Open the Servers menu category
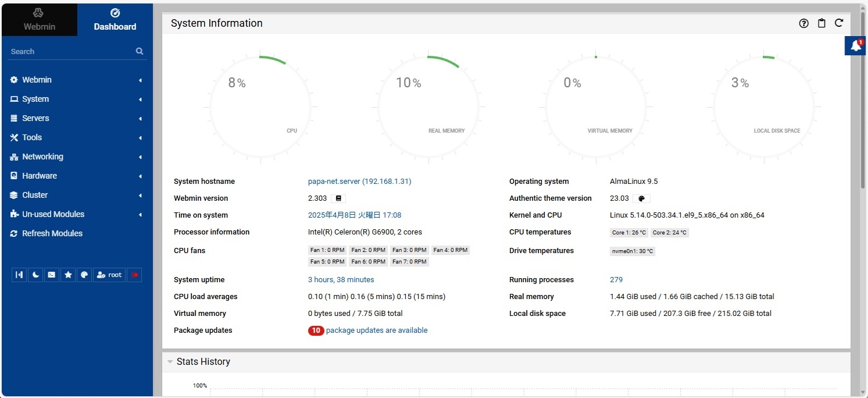Viewport: 868px width, 398px height. (x=77, y=118)
